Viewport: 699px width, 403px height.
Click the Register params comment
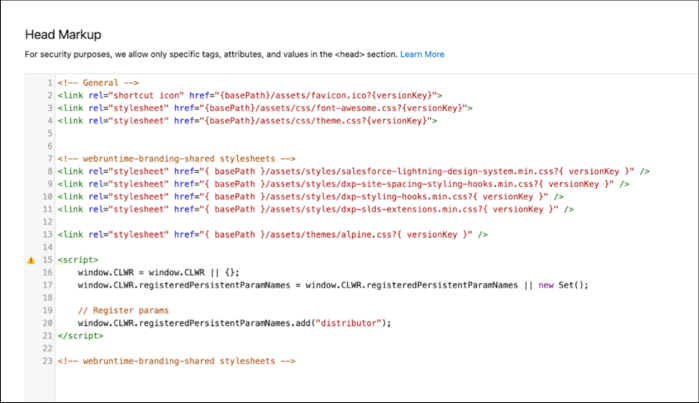(123, 311)
